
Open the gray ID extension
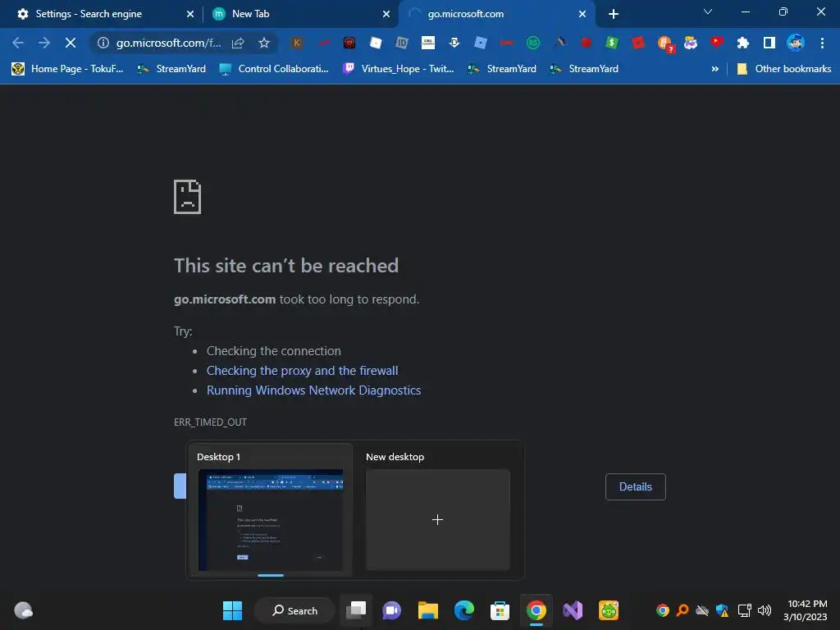[402, 43]
